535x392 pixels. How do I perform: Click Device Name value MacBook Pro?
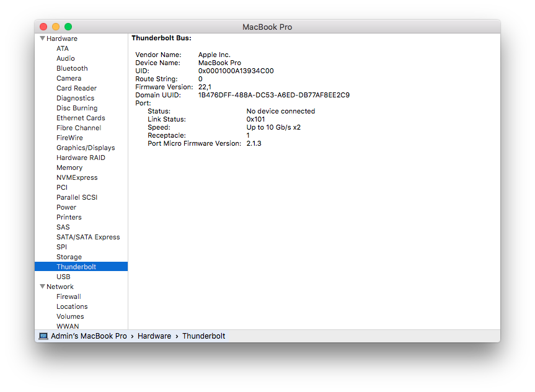tap(219, 63)
